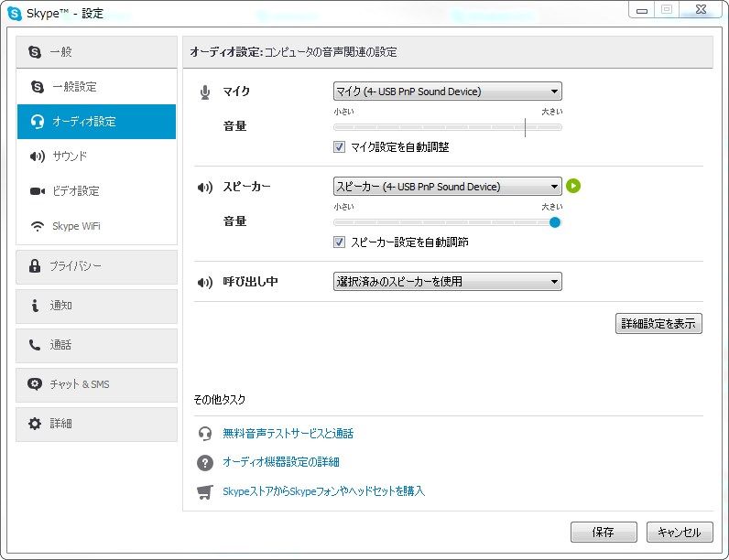Viewport: 729px width, 560px height.
Task: Click the Skype logo in title bar
Action: click(15, 14)
